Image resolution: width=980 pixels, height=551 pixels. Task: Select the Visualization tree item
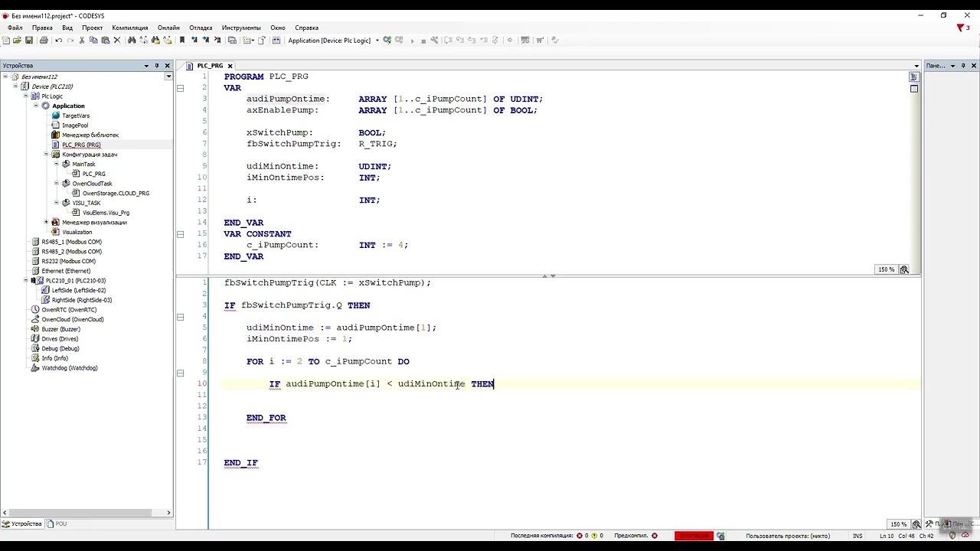pos(77,232)
